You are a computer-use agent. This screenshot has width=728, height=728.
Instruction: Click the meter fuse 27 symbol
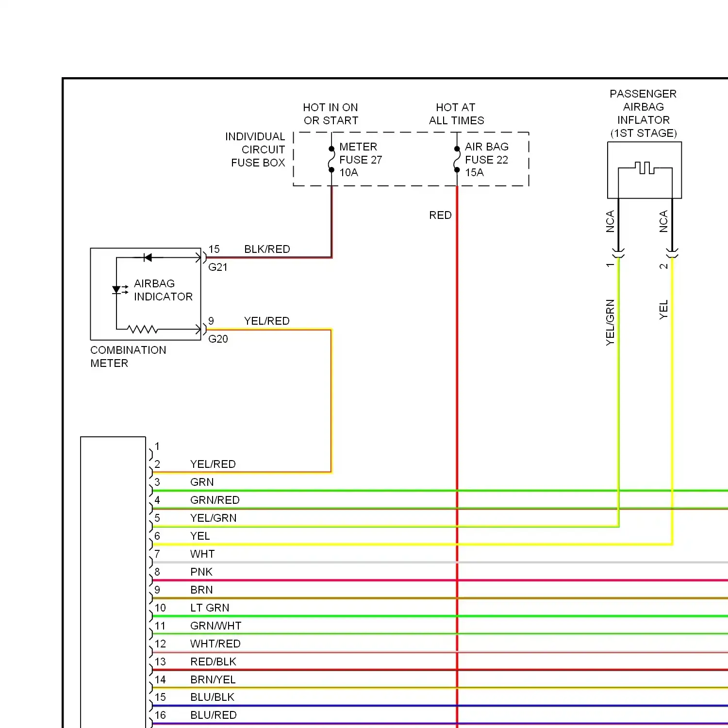[x=331, y=160]
